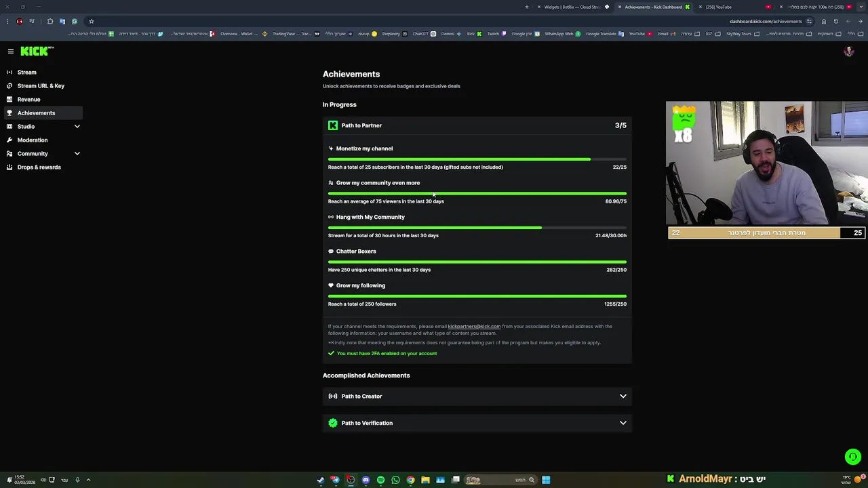Screen dimensions: 868x488
Task: Open WhatsApp from the taskbar
Action: click(x=395, y=480)
